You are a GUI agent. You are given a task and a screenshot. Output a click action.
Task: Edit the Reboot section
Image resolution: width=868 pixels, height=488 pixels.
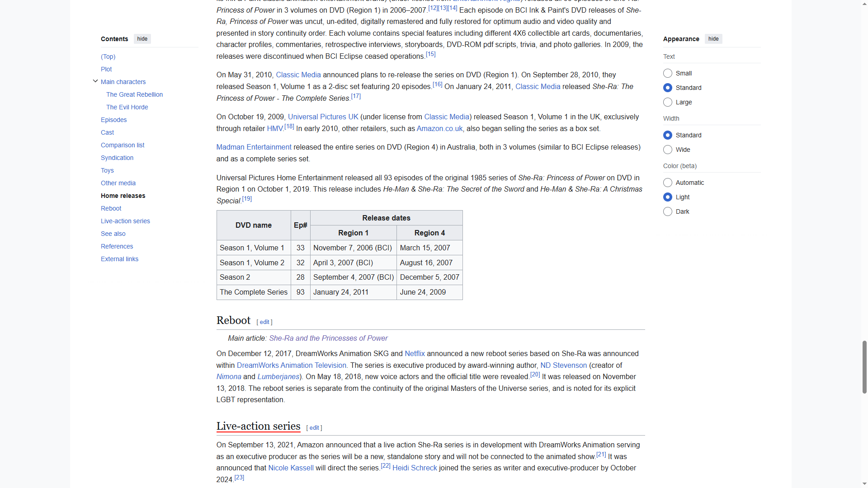(x=264, y=322)
